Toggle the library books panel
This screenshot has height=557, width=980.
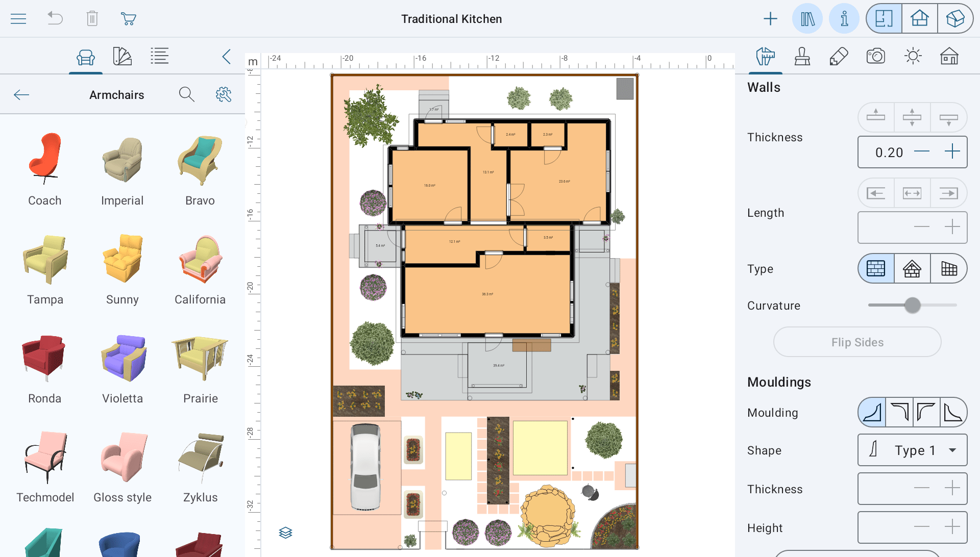(807, 19)
